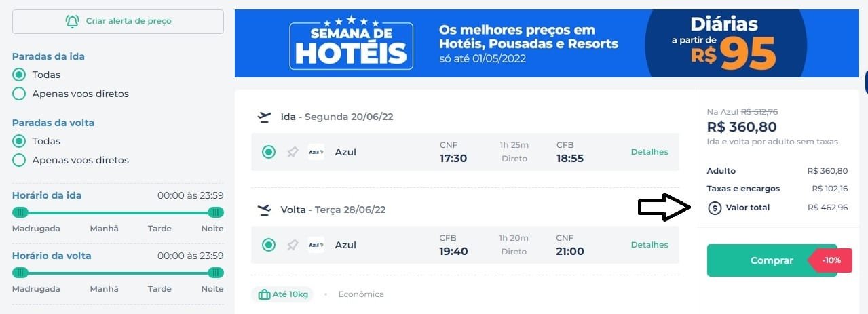Click left handle of Horário da ida slider
This screenshot has width=868, height=314.
click(x=20, y=212)
